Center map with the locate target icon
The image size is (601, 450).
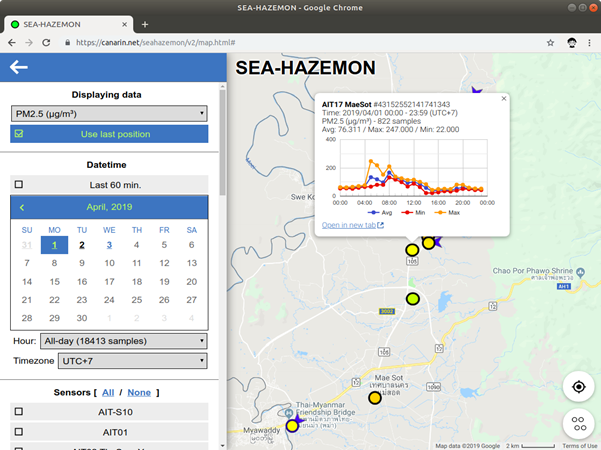pyautogui.click(x=578, y=387)
